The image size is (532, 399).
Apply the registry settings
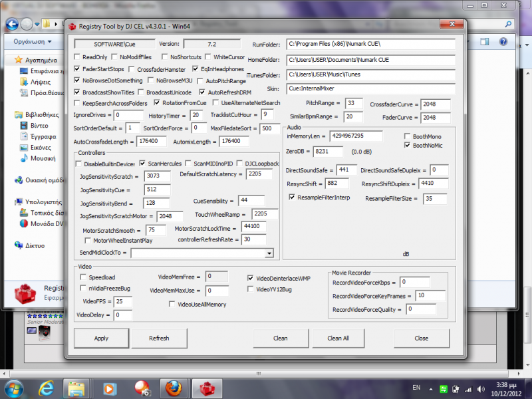(x=102, y=338)
